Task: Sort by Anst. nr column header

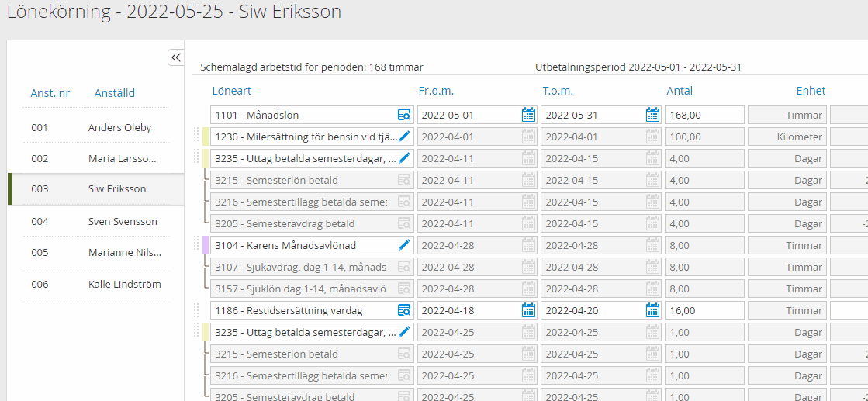Action: [x=50, y=93]
